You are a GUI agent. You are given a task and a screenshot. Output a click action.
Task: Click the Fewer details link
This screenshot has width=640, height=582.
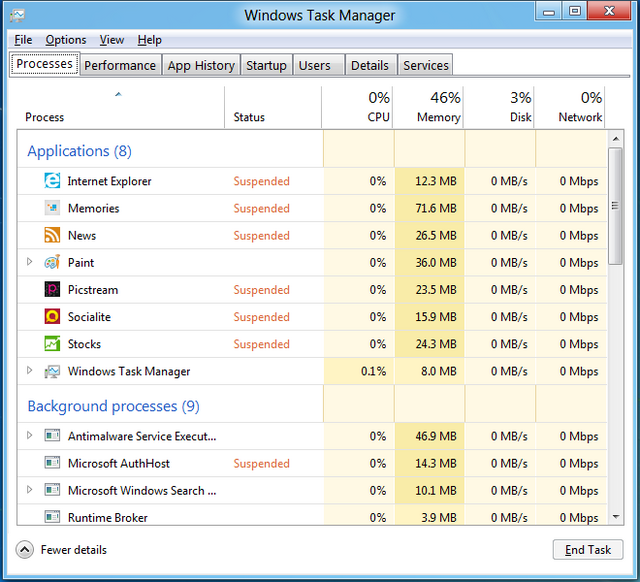(x=73, y=550)
